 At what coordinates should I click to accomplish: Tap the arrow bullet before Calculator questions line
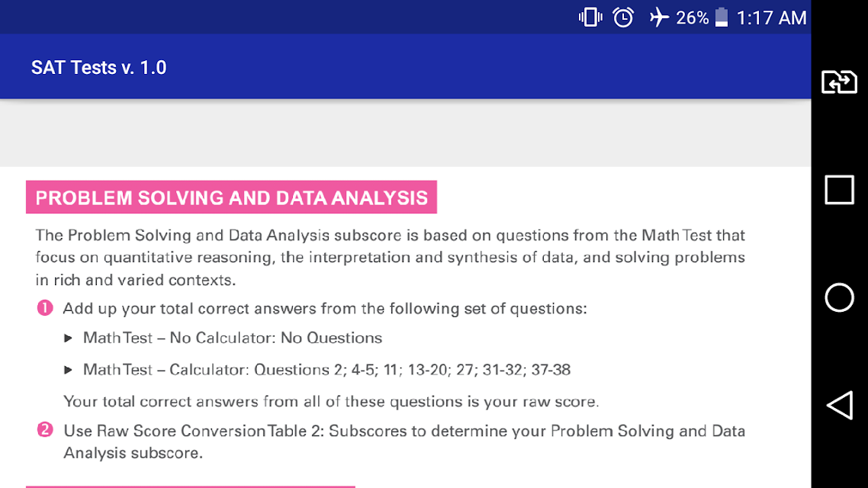tap(68, 370)
